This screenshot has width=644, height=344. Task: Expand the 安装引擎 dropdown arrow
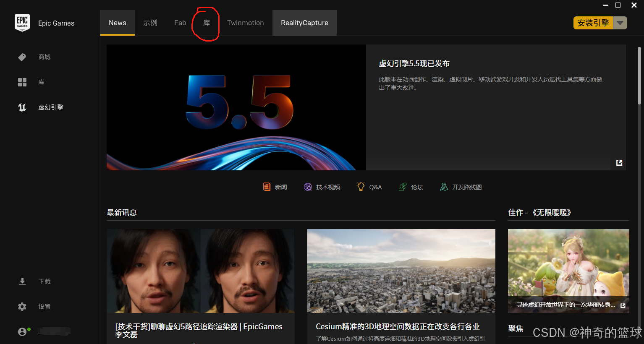[x=620, y=23]
